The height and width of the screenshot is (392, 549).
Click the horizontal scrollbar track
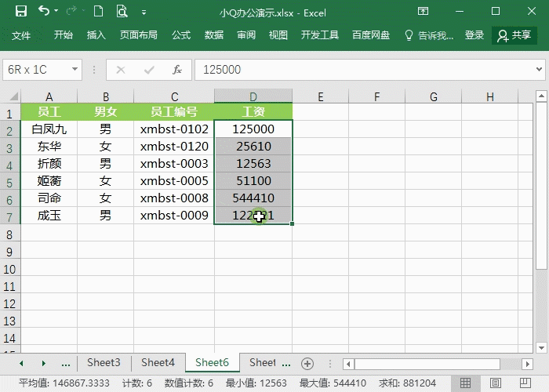[x=439, y=364]
